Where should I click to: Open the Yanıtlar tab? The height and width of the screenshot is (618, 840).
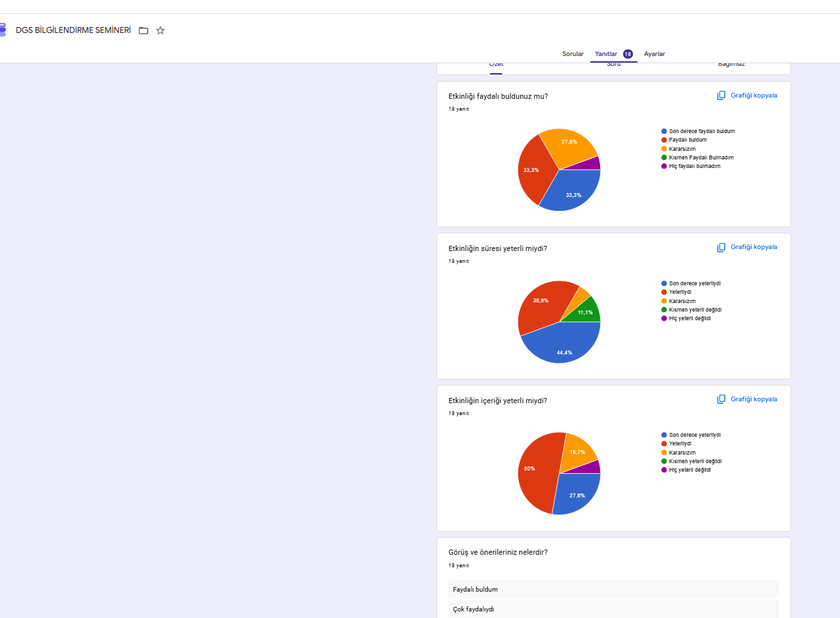[x=606, y=54]
